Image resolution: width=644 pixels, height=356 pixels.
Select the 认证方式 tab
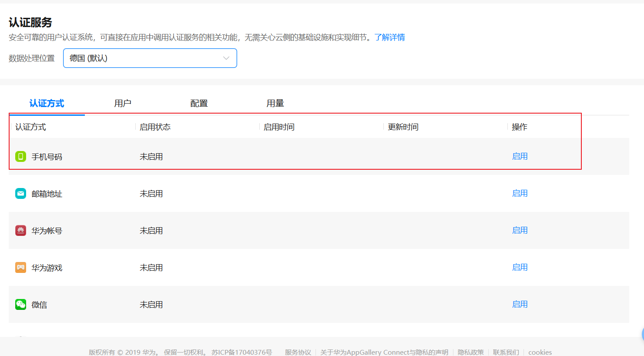[x=47, y=103]
